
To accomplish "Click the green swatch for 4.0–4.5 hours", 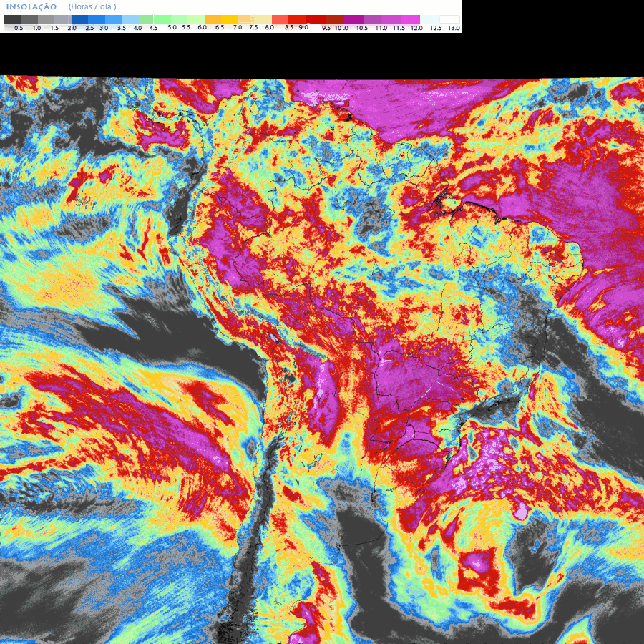I will click(146, 19).
